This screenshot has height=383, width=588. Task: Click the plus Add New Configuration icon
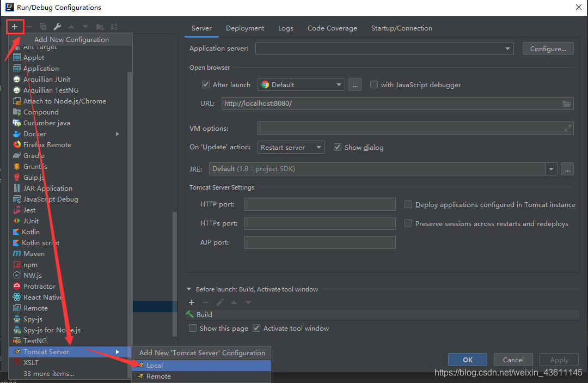pos(15,27)
